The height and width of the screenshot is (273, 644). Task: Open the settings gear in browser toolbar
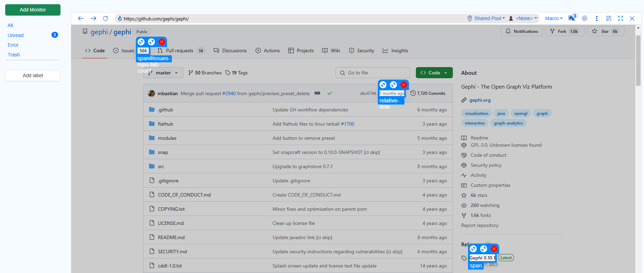point(585,18)
